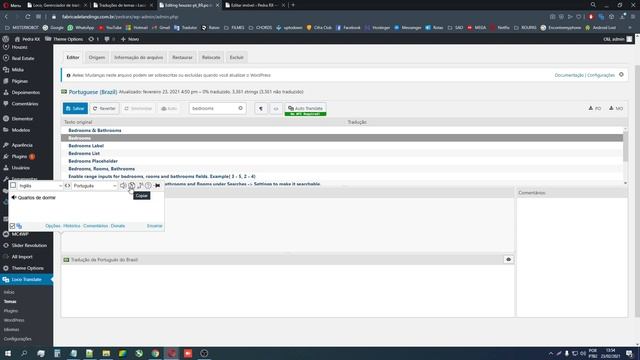Open notification center in system tray
Viewport: 640px width, 360px height.
pyautogui.click(x=630, y=353)
